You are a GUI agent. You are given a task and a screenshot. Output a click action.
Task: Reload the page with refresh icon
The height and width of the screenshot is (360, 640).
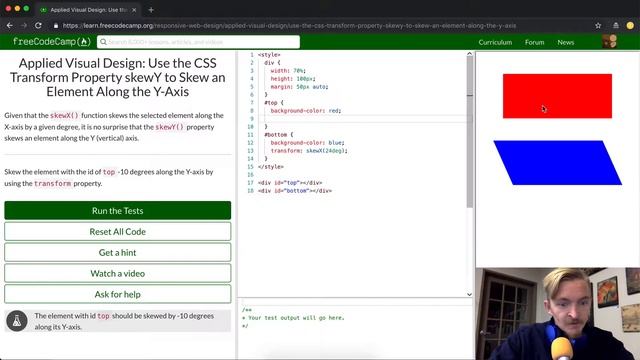click(38, 26)
